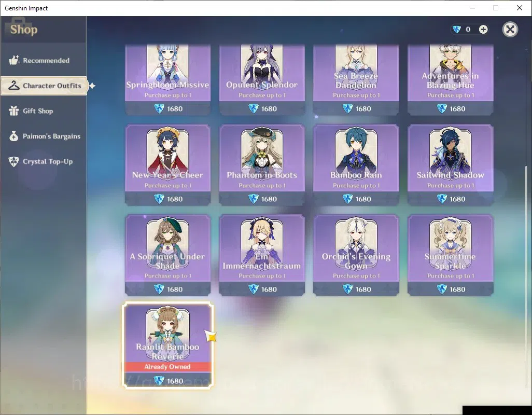Open the Crystal Top-Up tab
This screenshot has height=415, width=532.
pos(44,161)
